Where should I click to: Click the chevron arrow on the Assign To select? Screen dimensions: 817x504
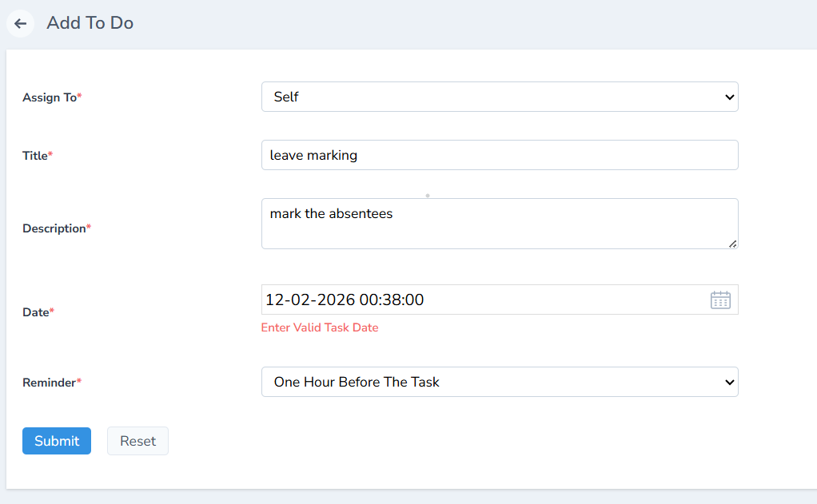point(729,97)
